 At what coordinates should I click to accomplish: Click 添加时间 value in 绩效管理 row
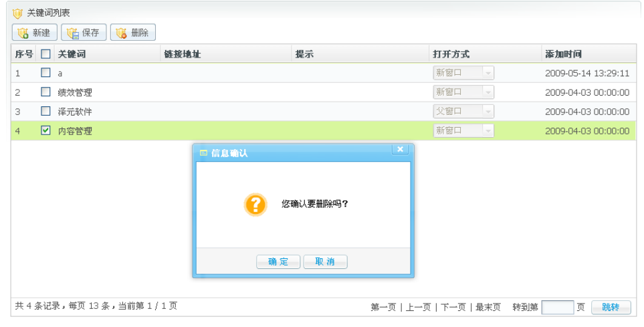pos(587,92)
